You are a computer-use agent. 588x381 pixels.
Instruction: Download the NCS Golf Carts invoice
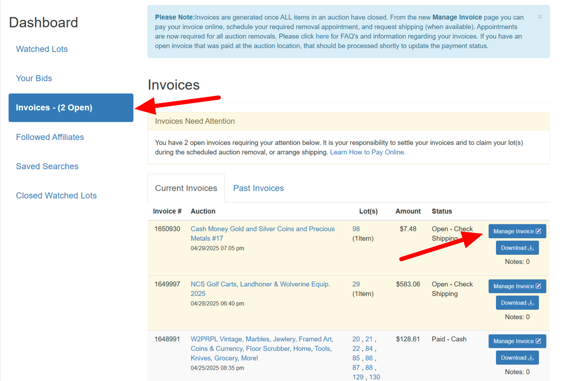[517, 303]
